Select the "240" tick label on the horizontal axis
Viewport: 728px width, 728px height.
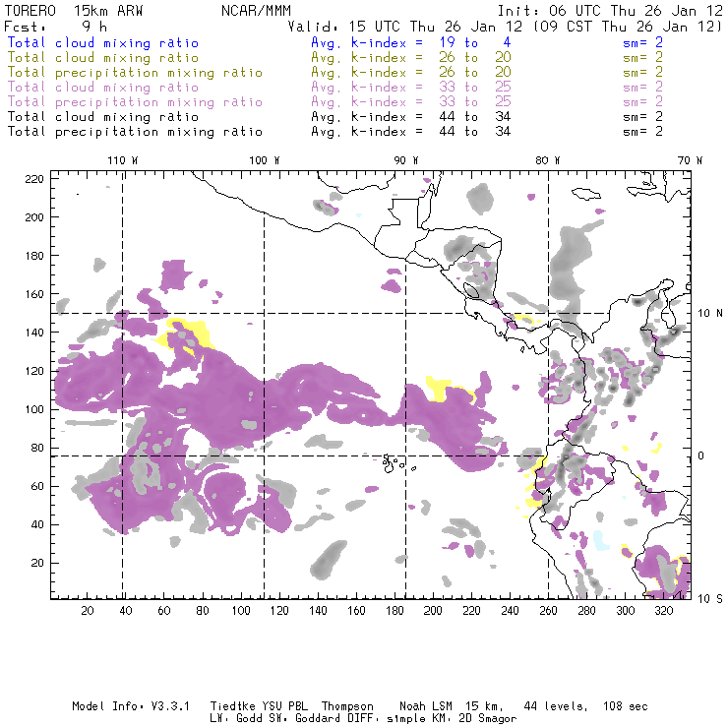510,611
